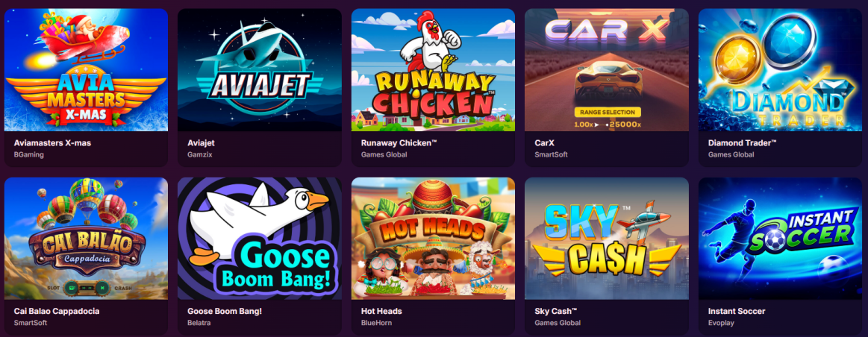This screenshot has height=337, width=868.
Task: Launch Runaway Chicken game image
Action: point(433,70)
